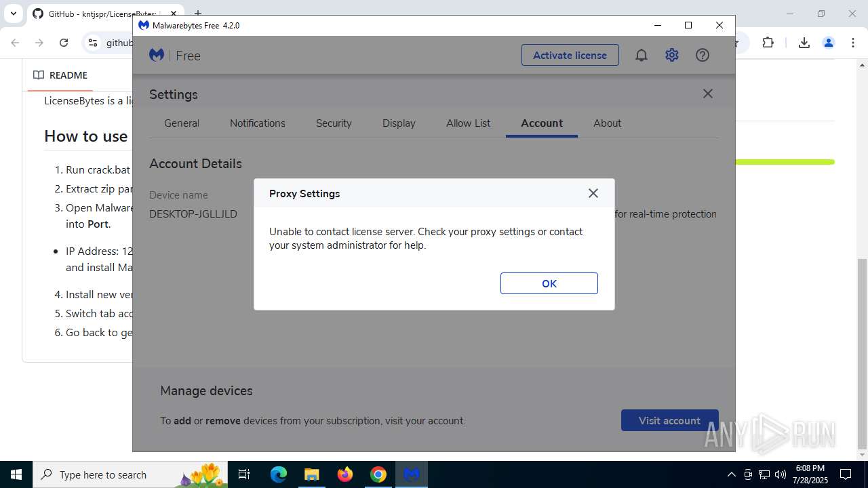Screen dimensions: 868x488
Task: Click the Visit account button
Action: [x=670, y=420]
